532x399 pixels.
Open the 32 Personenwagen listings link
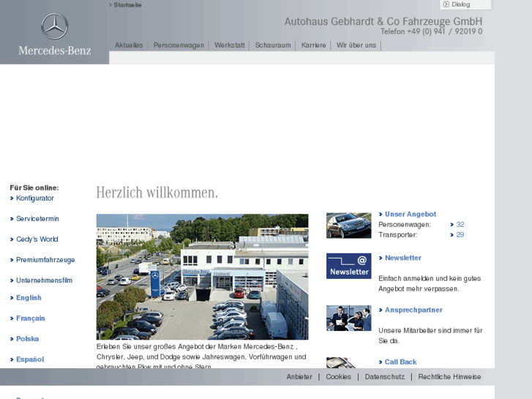tap(460, 225)
